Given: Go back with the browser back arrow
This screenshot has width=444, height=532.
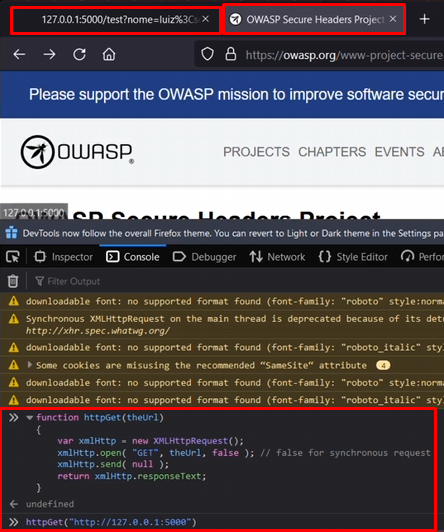Looking at the screenshot, I should (x=19, y=54).
